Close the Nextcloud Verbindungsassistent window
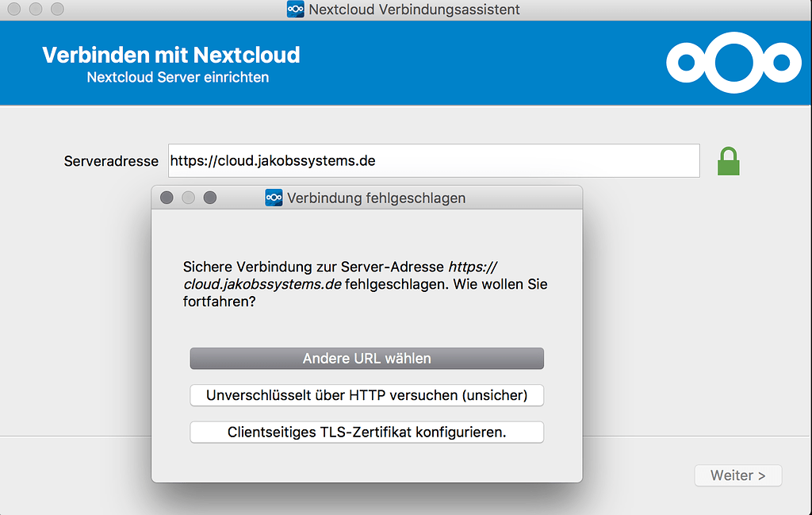Image resolution: width=812 pixels, height=515 pixels. tap(14, 9)
